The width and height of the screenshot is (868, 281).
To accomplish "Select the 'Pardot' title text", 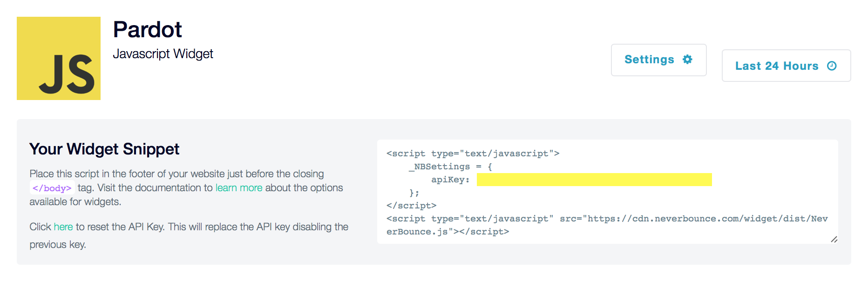I will (x=147, y=30).
